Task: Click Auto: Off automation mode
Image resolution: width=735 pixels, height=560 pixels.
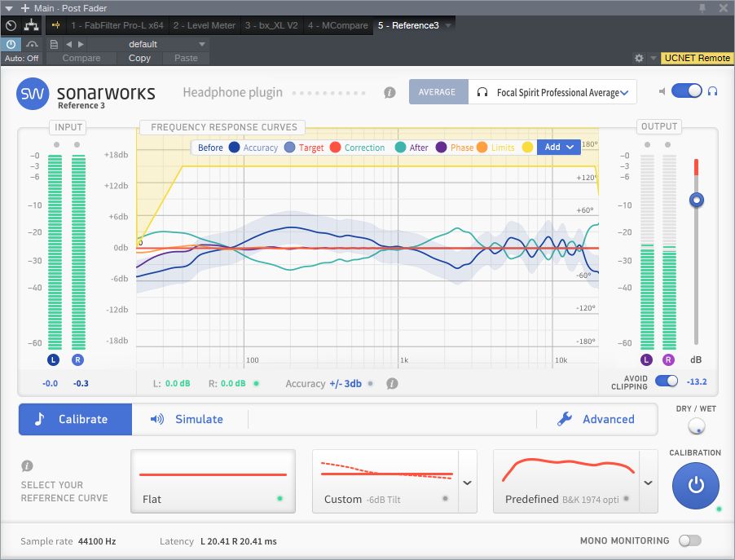Action: coord(21,58)
